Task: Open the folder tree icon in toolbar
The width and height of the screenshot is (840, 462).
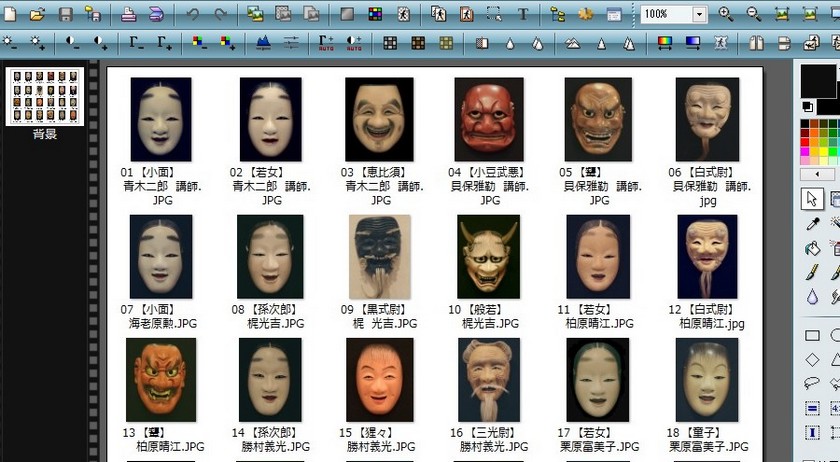Action: tap(558, 14)
